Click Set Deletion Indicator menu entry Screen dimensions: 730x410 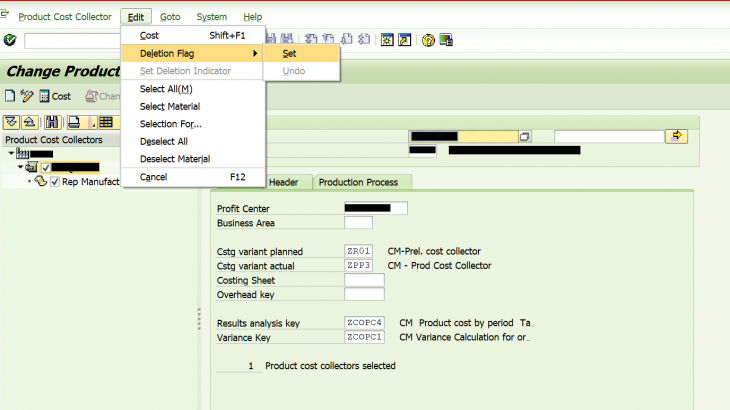click(193, 71)
